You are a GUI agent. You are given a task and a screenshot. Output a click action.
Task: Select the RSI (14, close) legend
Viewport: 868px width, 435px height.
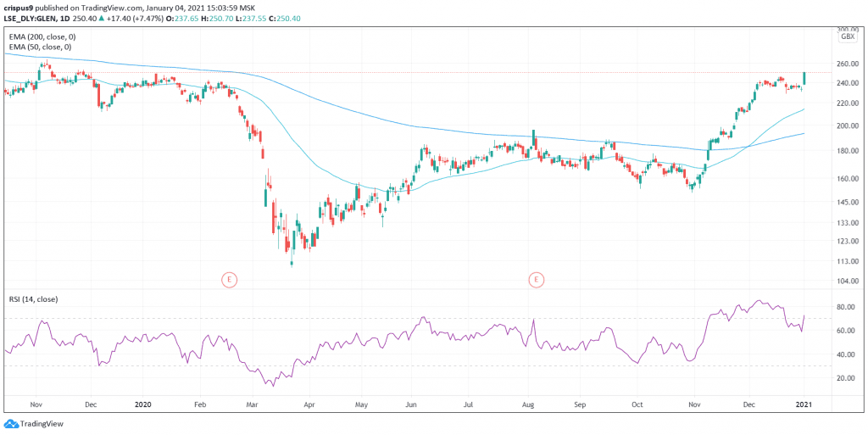(x=33, y=298)
